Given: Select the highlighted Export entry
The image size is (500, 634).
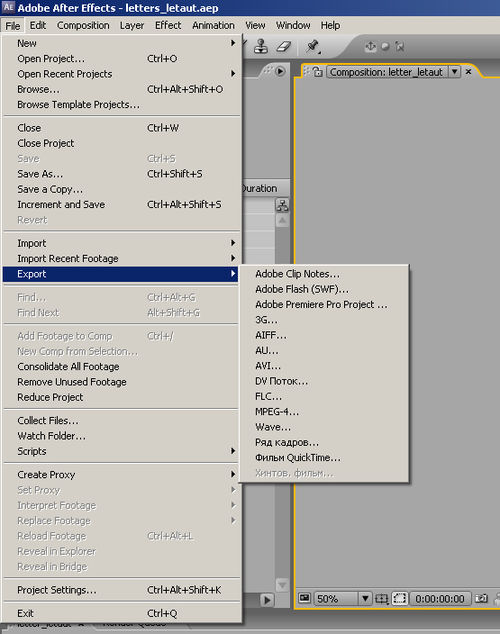Looking at the screenshot, I should 121,274.
